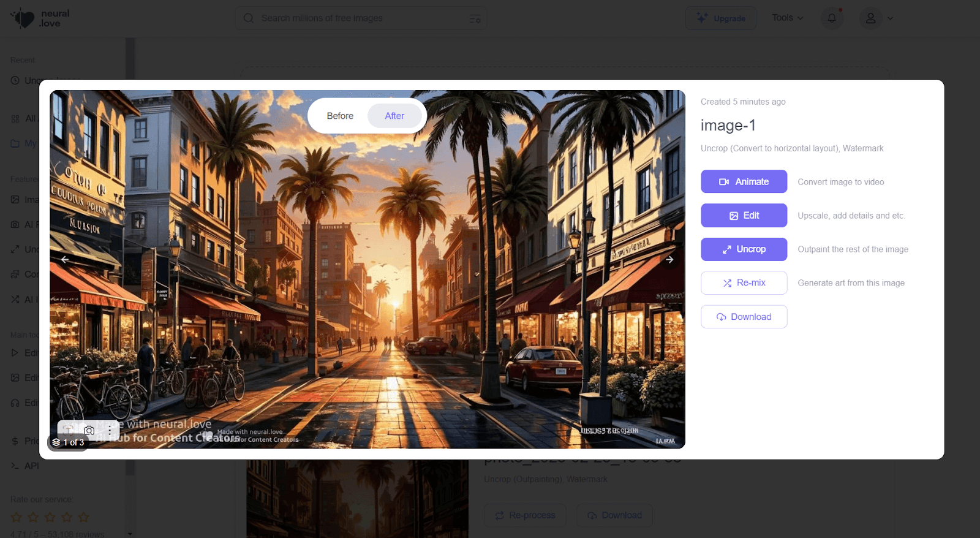The width and height of the screenshot is (980, 538).
Task: Go to the previous image with left arrow
Action: point(65,260)
